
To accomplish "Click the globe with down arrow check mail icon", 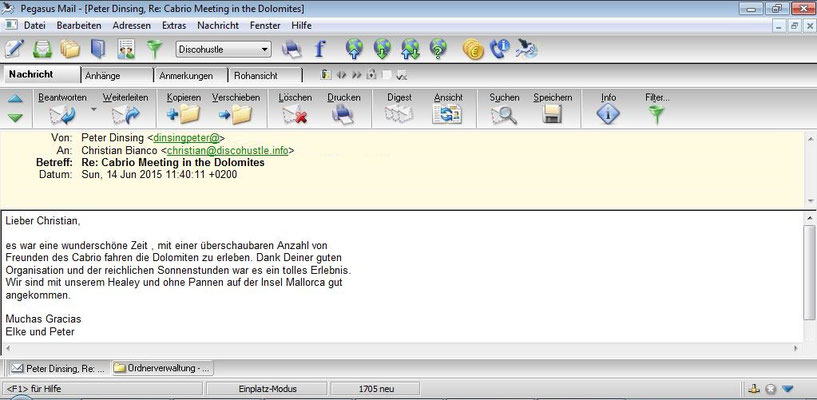I will click(x=382, y=49).
